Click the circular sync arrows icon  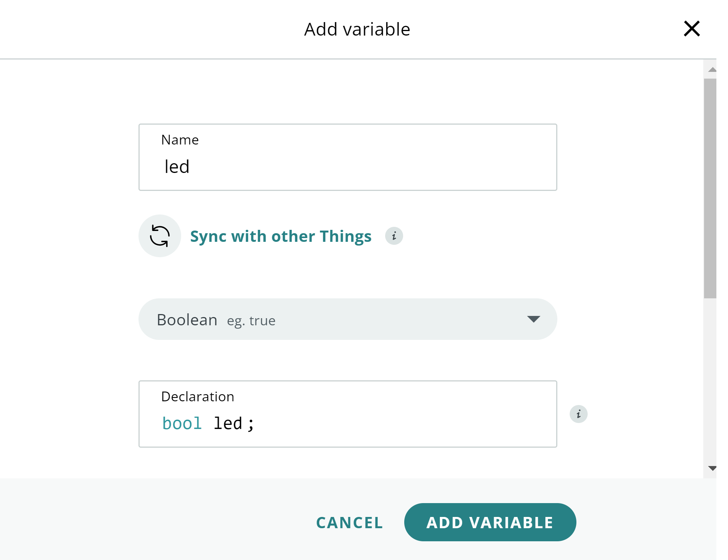pyautogui.click(x=160, y=236)
